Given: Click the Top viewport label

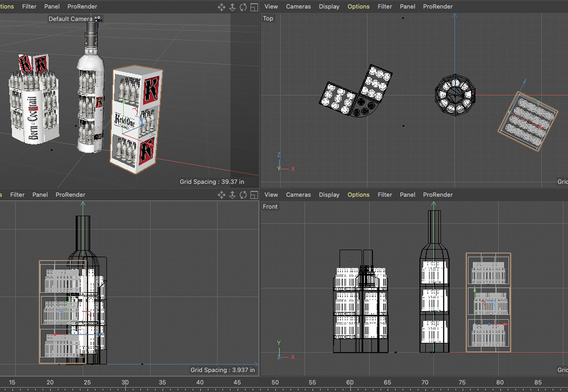Looking at the screenshot, I should (x=268, y=18).
